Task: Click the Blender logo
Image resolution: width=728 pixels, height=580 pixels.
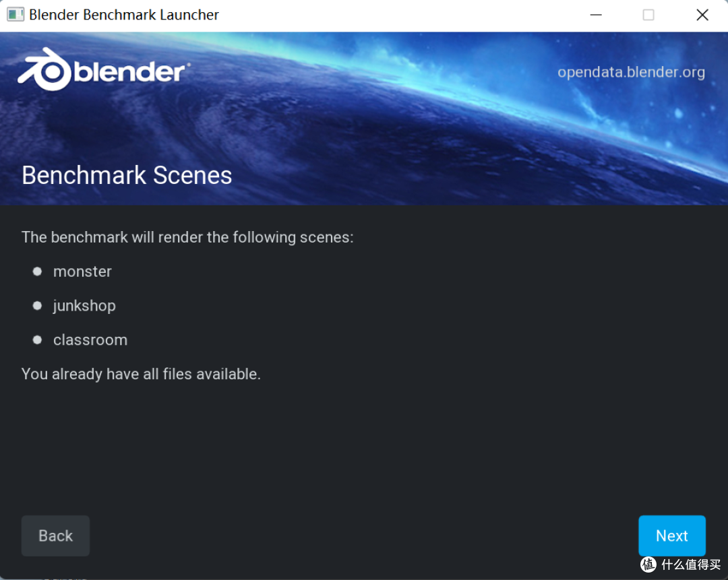Action: (x=104, y=69)
